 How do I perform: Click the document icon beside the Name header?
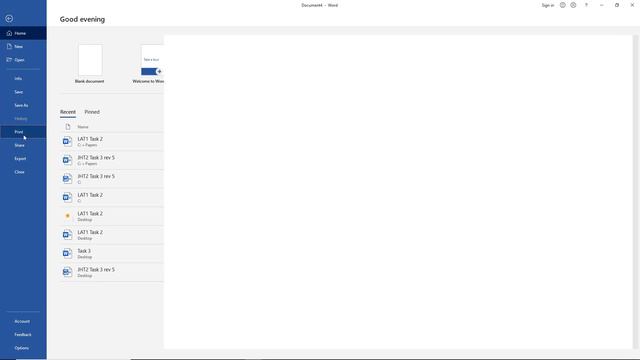pyautogui.click(x=68, y=127)
